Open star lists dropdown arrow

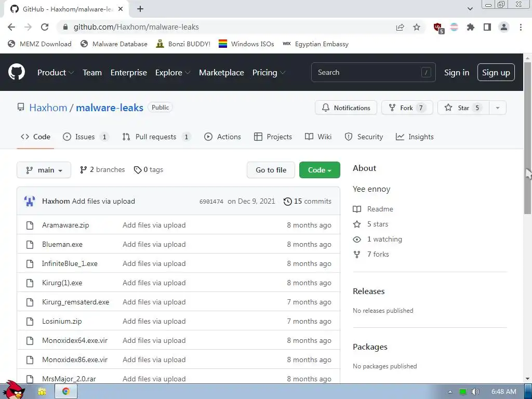[x=498, y=108]
